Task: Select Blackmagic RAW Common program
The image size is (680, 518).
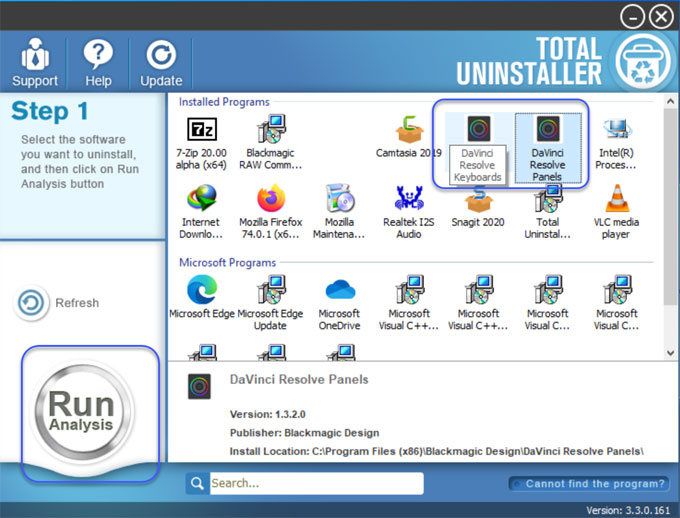Action: tap(271, 143)
